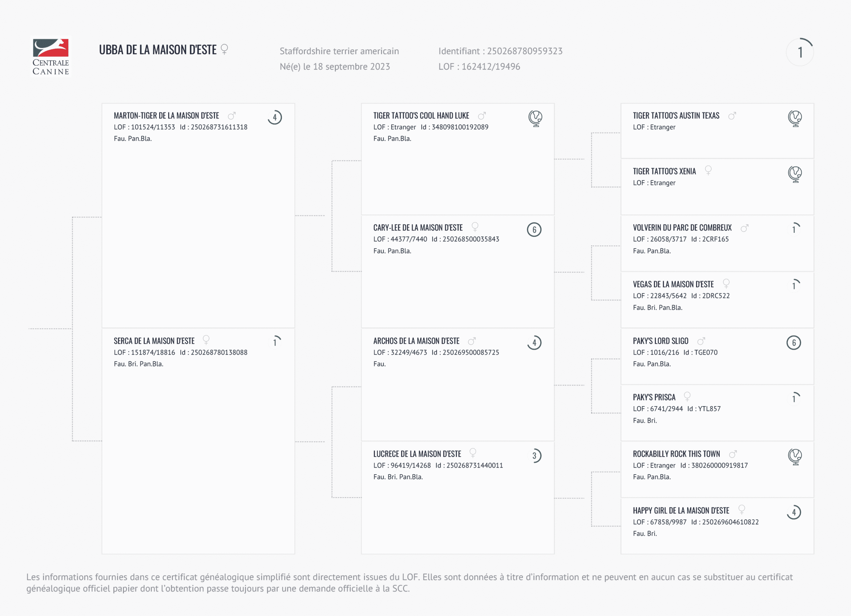Image resolution: width=851 pixels, height=616 pixels.
Task: Click rating badge 3 on Lucrece card
Action: point(534,456)
